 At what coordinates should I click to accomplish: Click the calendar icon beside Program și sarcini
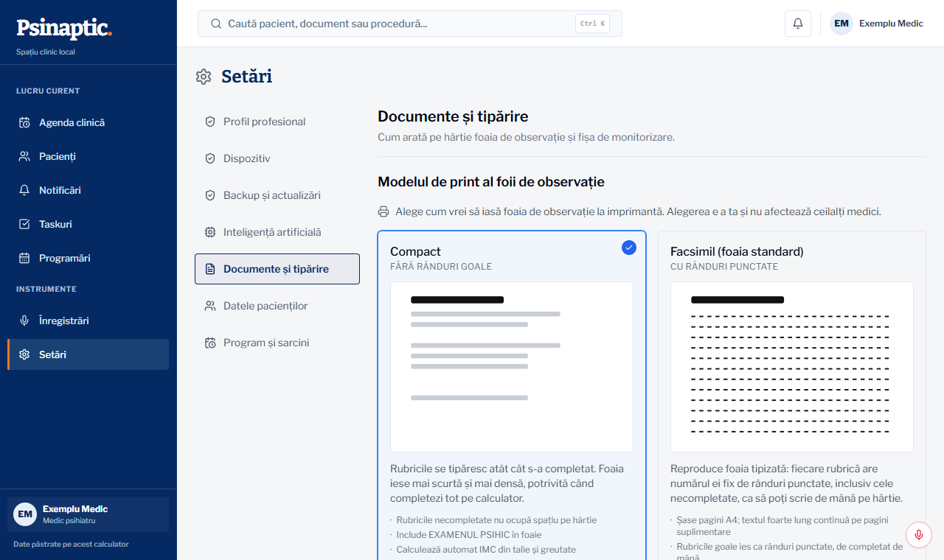[210, 343]
